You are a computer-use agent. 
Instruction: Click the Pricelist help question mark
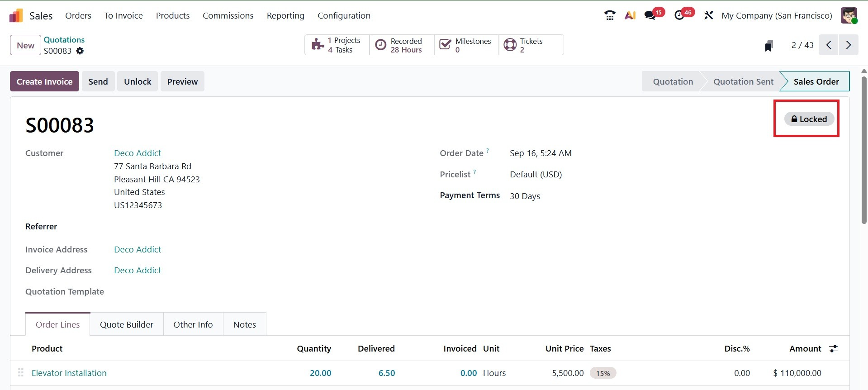click(474, 171)
